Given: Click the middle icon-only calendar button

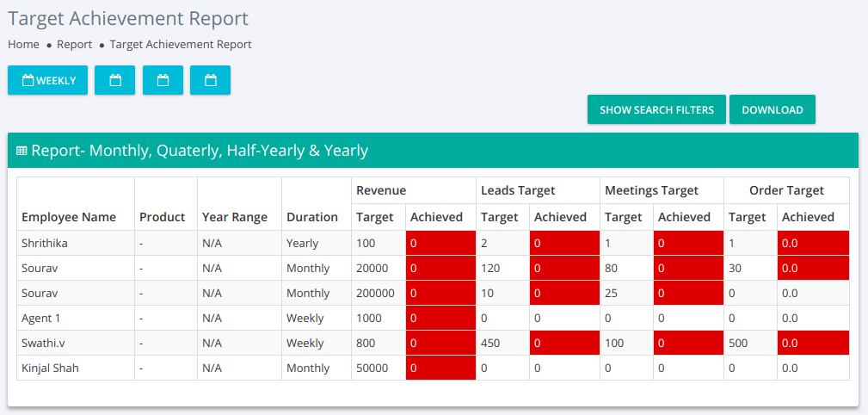Looking at the screenshot, I should click(x=163, y=80).
